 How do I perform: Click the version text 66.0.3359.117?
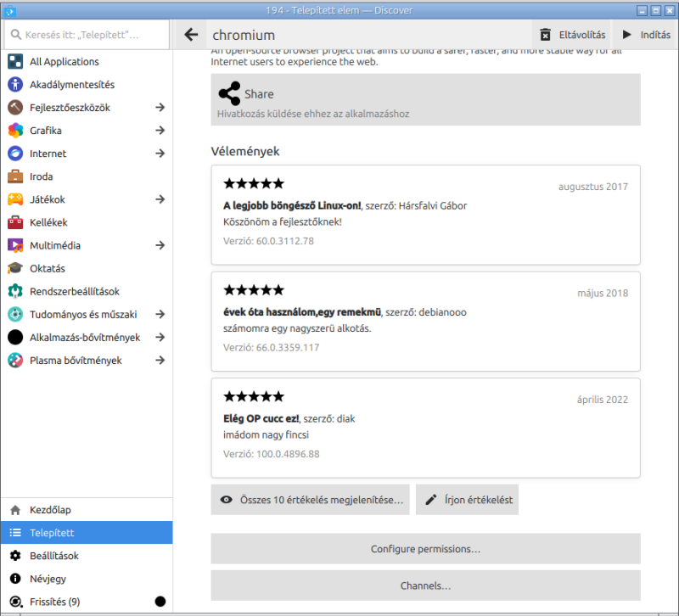(x=288, y=348)
